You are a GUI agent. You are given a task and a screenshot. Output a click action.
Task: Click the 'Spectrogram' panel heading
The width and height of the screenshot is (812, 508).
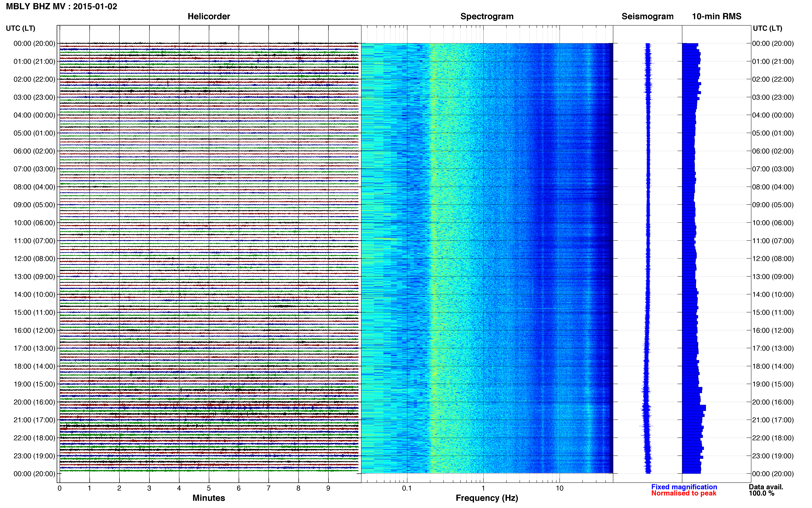[487, 16]
